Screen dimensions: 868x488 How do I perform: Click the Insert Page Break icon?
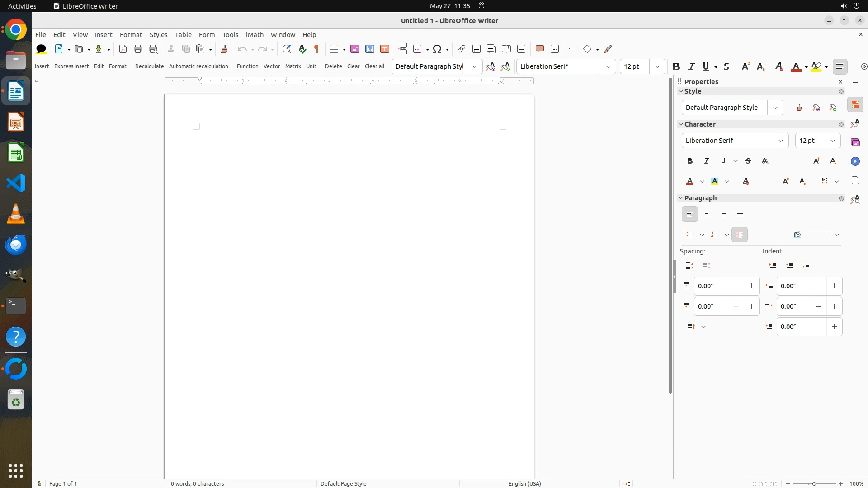point(402,49)
